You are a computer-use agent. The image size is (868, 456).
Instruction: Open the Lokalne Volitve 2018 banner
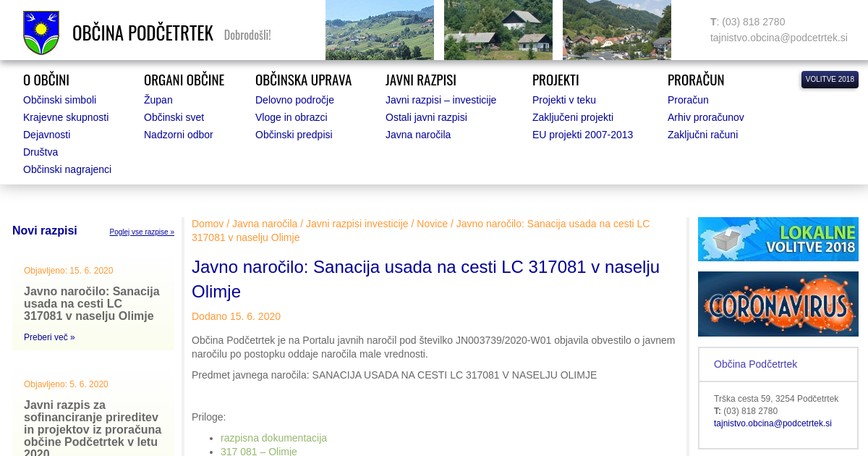(778, 239)
